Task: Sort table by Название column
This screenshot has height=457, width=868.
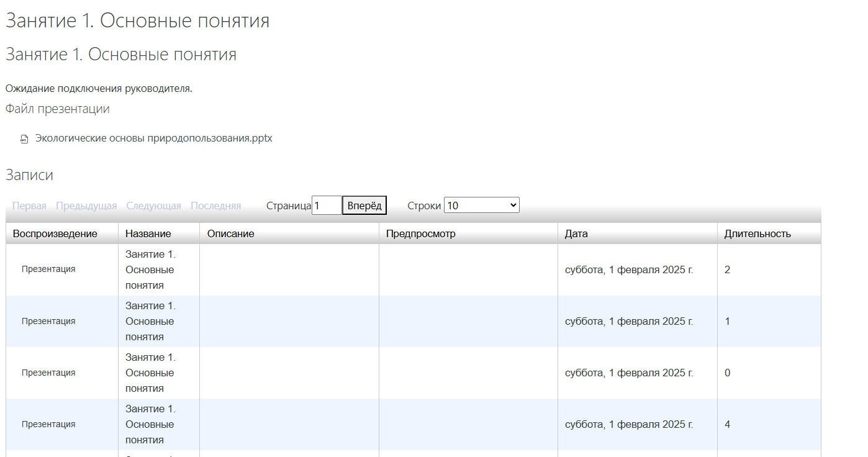Action: 148,234
